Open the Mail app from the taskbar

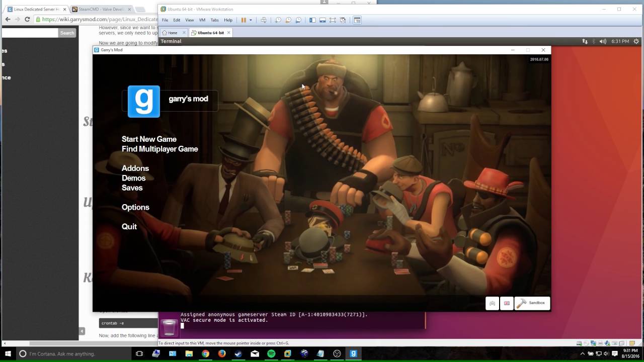tap(255, 354)
